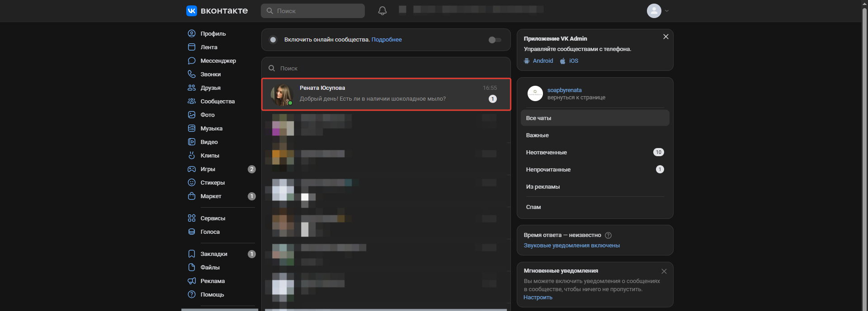Open the Spam chats folder
The width and height of the screenshot is (868, 311).
click(x=533, y=207)
